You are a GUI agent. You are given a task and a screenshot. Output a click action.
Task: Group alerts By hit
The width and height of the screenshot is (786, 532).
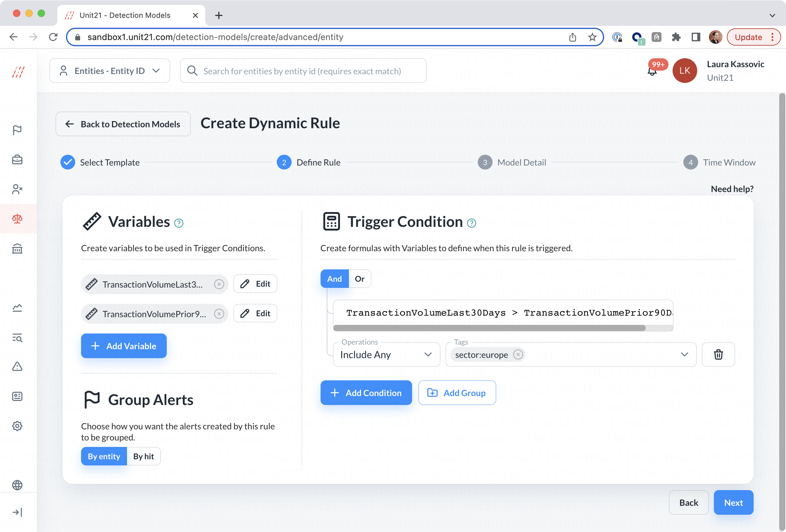click(x=143, y=456)
